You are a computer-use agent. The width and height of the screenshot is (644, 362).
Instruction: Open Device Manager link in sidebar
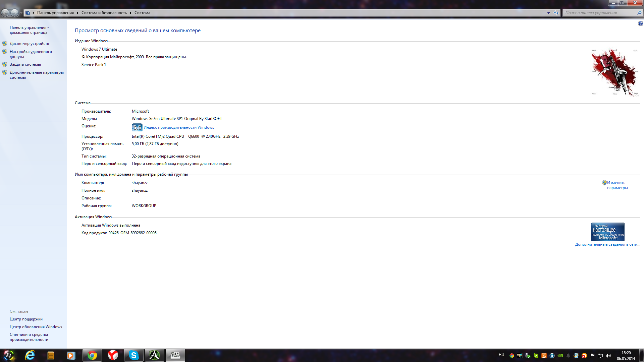(x=29, y=44)
